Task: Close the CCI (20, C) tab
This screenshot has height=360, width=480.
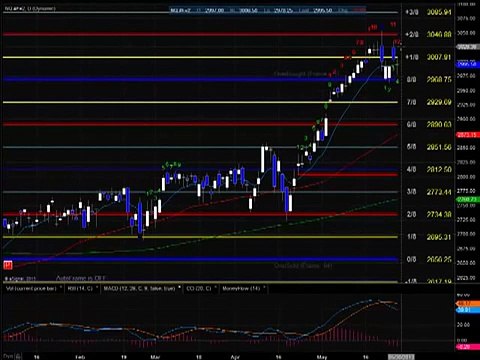Action: [x=216, y=287]
